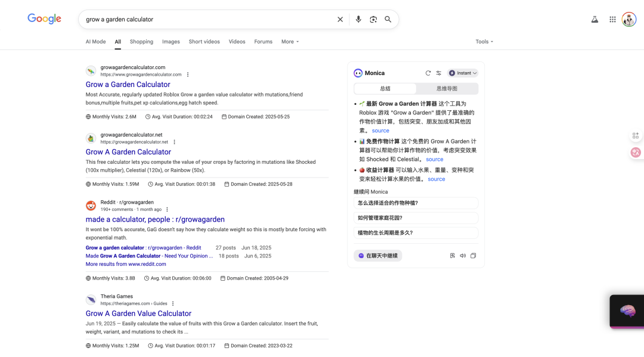Switch to AI Mode tab

pos(95,42)
